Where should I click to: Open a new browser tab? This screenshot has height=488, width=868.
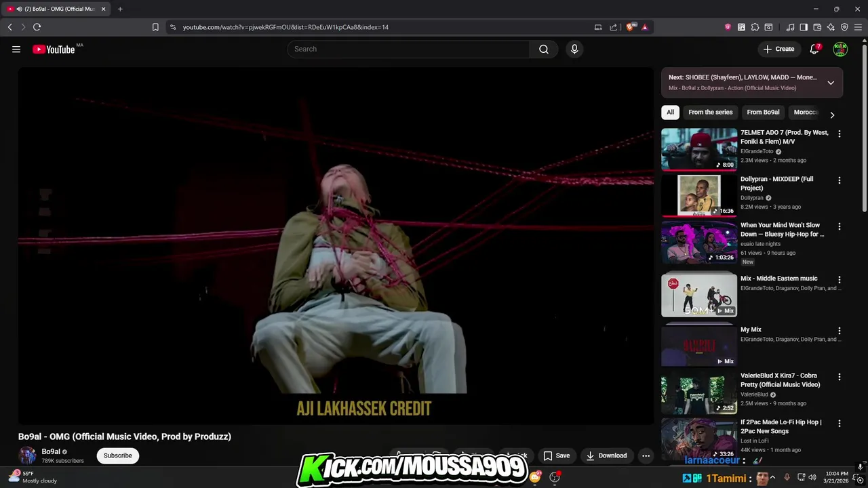click(120, 9)
